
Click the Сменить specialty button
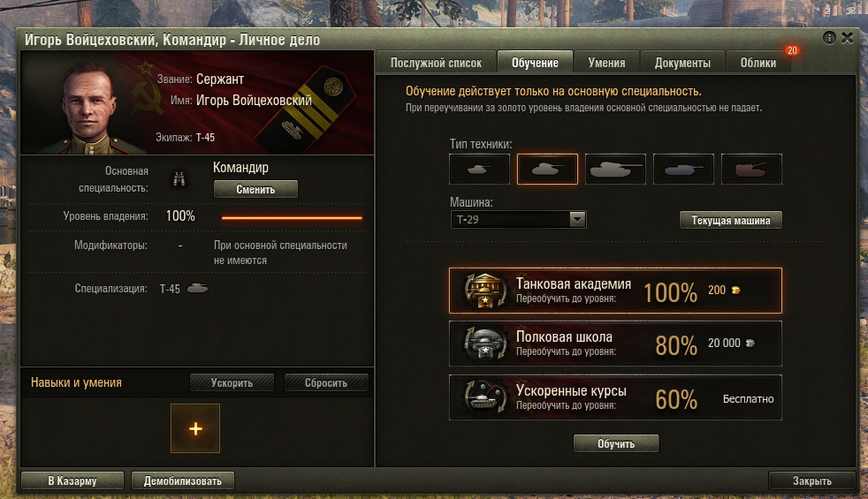click(x=255, y=189)
